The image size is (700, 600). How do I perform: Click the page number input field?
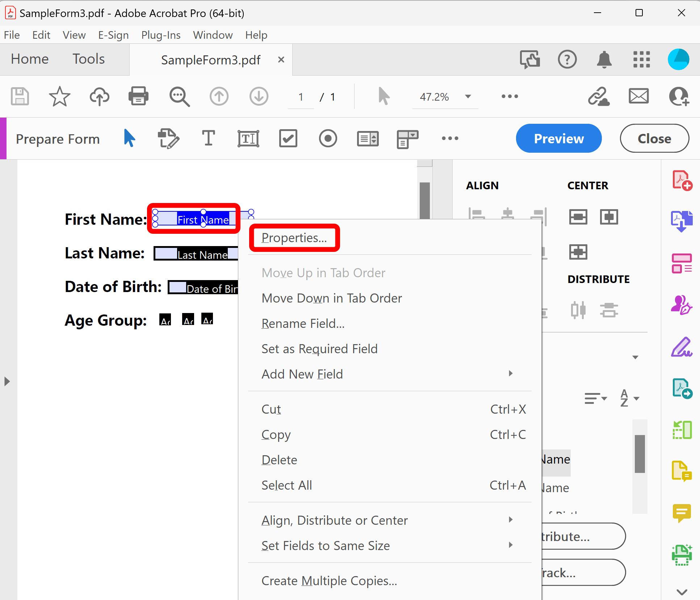point(301,97)
